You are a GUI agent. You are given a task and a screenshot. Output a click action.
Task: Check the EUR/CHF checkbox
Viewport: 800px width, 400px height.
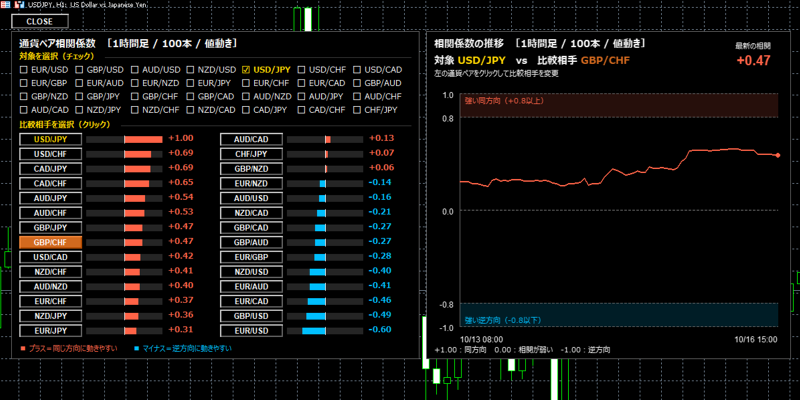(246, 83)
